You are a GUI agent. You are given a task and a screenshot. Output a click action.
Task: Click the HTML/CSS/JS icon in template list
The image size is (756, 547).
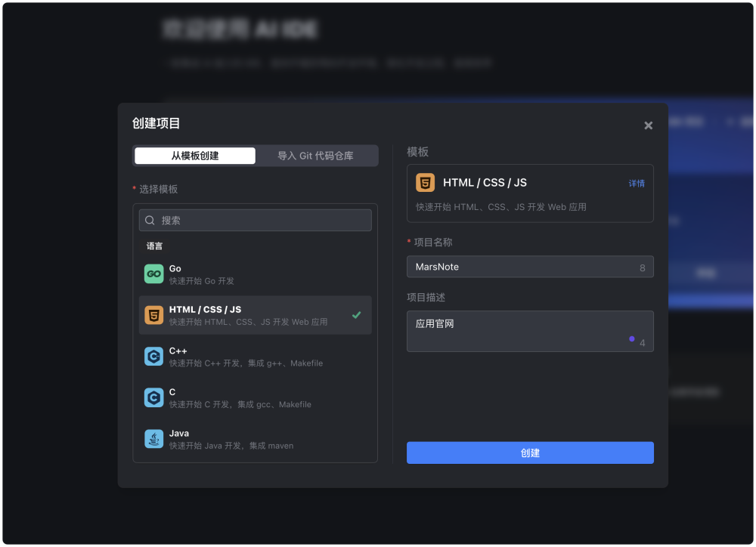pyautogui.click(x=153, y=315)
